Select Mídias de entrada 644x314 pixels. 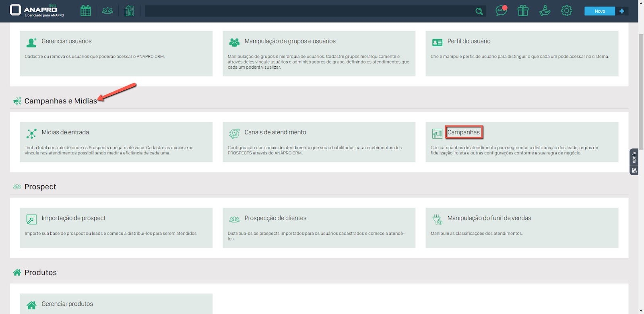tap(65, 132)
